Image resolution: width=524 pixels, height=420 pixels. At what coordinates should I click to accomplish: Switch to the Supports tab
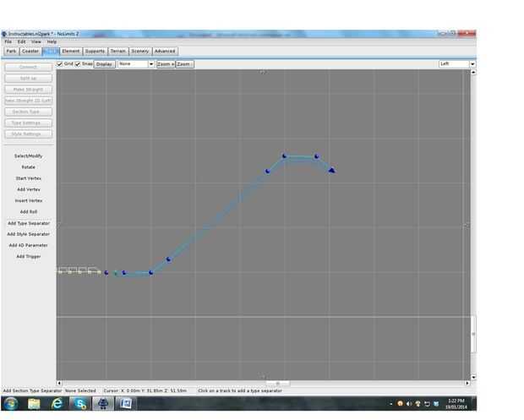95,51
